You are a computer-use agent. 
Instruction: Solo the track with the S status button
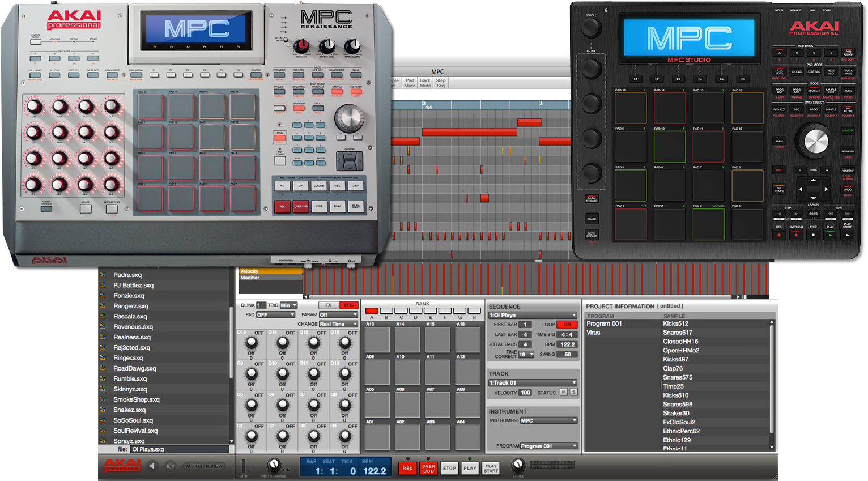[573, 392]
